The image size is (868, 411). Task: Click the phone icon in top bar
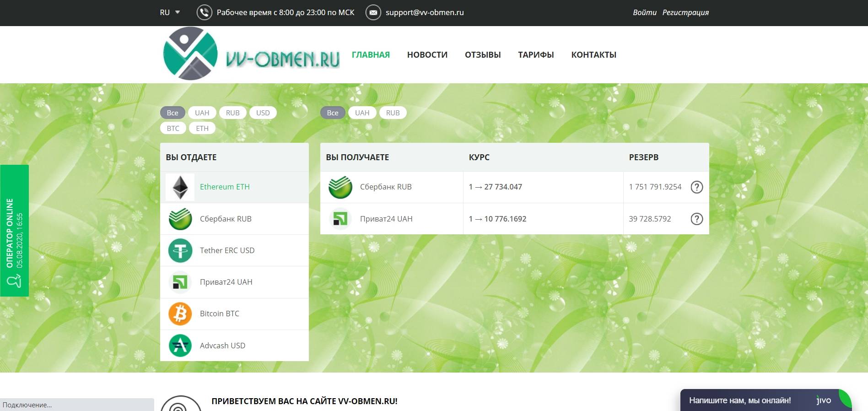point(205,12)
